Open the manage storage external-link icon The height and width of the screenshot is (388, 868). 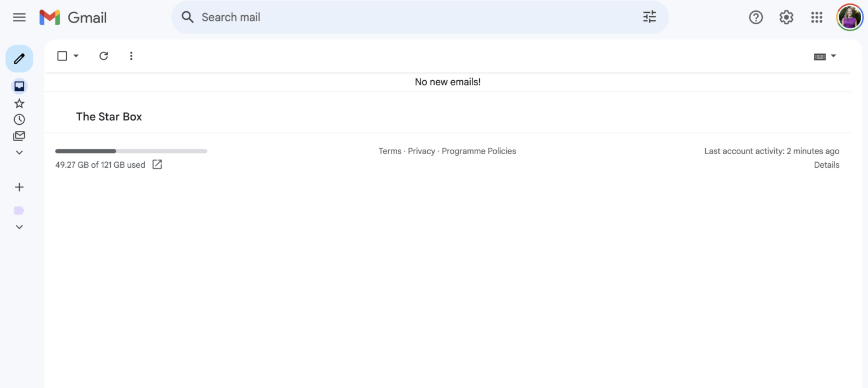tap(157, 165)
